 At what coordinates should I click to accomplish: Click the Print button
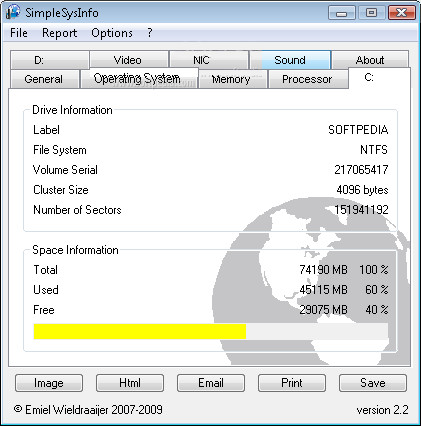point(292,383)
